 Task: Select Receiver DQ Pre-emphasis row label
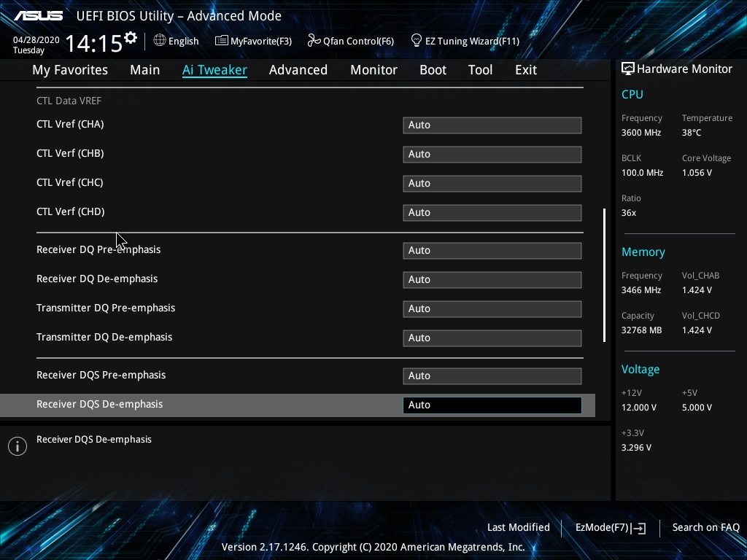98,249
